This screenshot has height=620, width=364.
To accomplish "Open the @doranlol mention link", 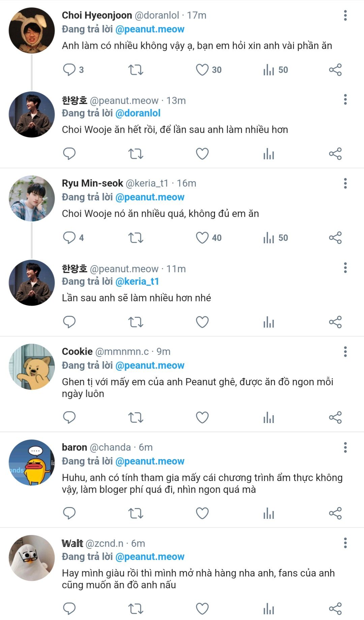I will click(x=138, y=113).
